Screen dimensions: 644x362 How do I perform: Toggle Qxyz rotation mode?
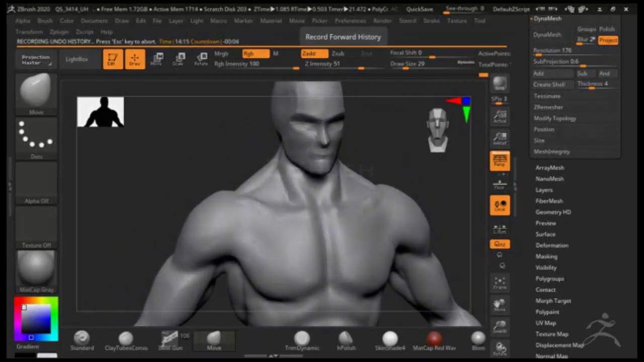(x=500, y=244)
